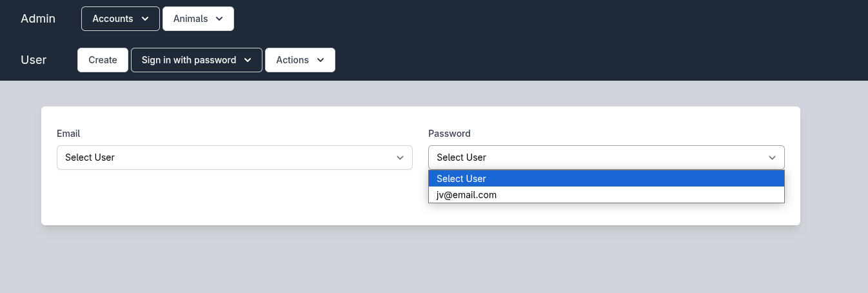This screenshot has height=293, width=868.
Task: Click the Password field label
Action: click(449, 134)
